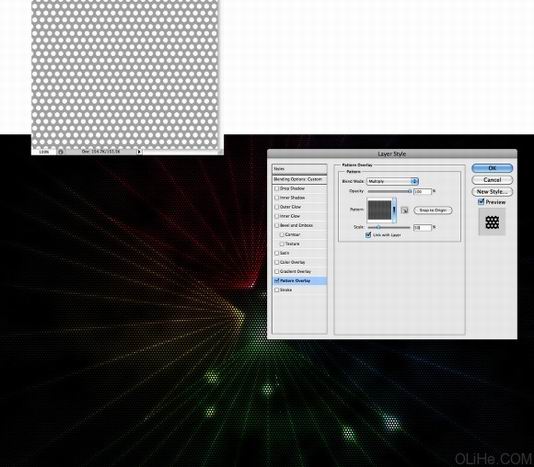Click the Opacity slider handle
This screenshot has width=534, height=467.
(x=410, y=191)
